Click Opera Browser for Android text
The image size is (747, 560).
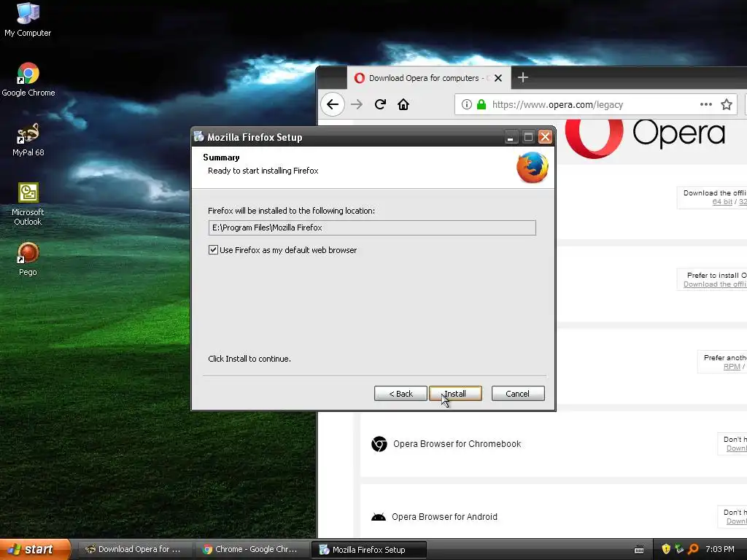click(x=444, y=517)
